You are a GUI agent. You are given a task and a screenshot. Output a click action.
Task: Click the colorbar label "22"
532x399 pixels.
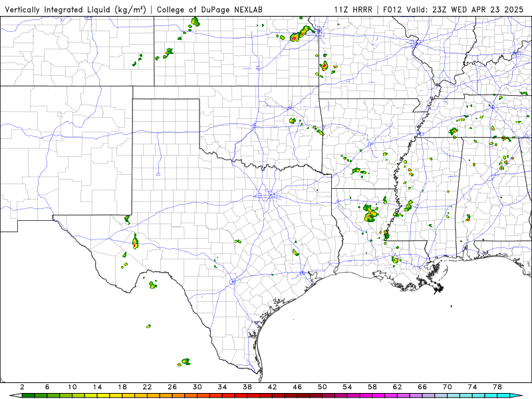(147, 387)
